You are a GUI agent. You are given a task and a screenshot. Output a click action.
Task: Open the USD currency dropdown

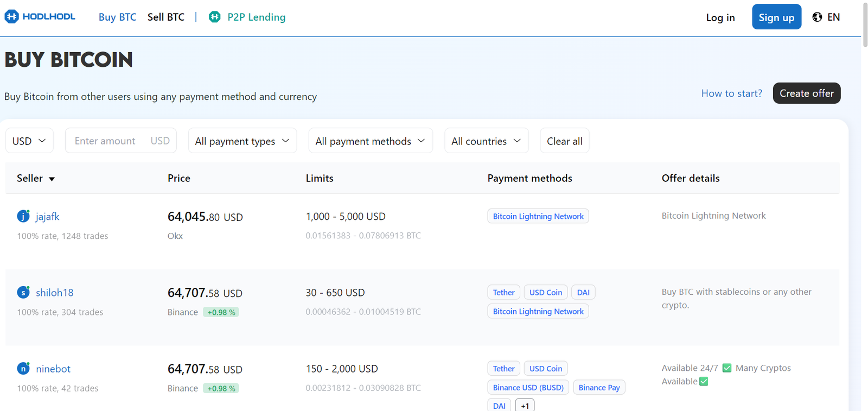tap(29, 141)
